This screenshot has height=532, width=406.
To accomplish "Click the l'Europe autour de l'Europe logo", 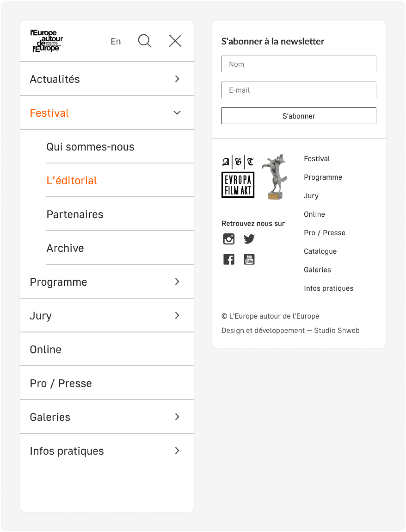I will [x=47, y=41].
